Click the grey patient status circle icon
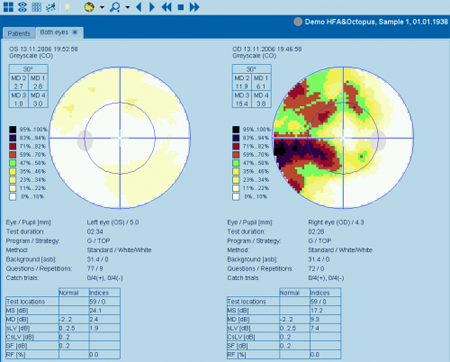 point(298,22)
